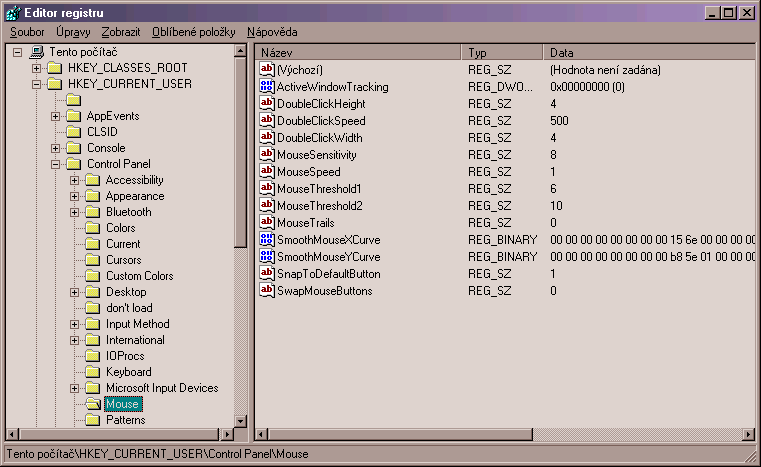The height and width of the screenshot is (467, 761).
Task: Click the tree pane horizontal scroll right arrow
Action: point(227,434)
